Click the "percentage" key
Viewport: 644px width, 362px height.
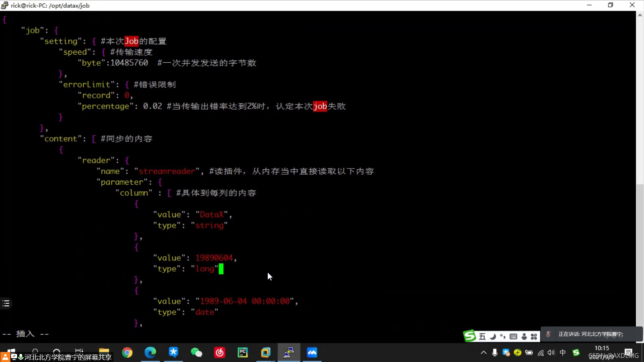(106, 106)
